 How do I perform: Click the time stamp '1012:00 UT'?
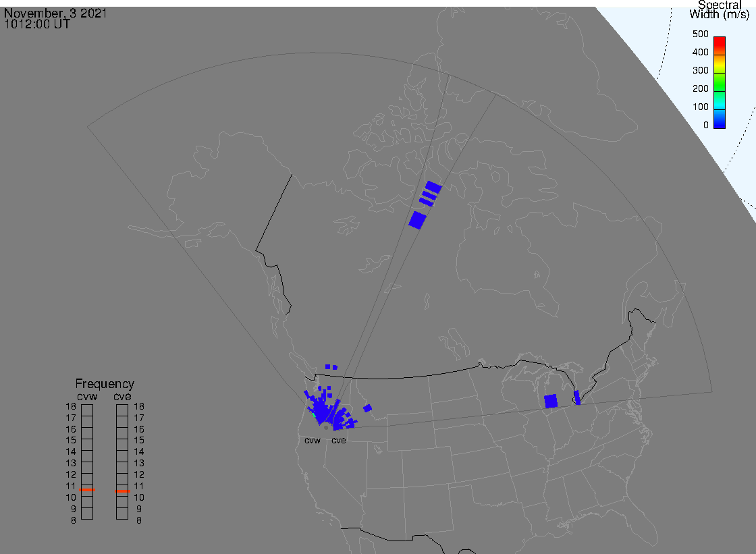[37, 24]
